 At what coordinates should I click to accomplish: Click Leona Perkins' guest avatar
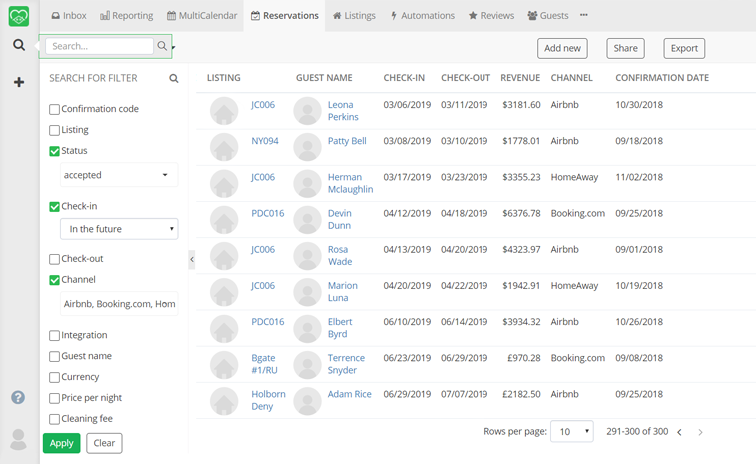coord(308,111)
